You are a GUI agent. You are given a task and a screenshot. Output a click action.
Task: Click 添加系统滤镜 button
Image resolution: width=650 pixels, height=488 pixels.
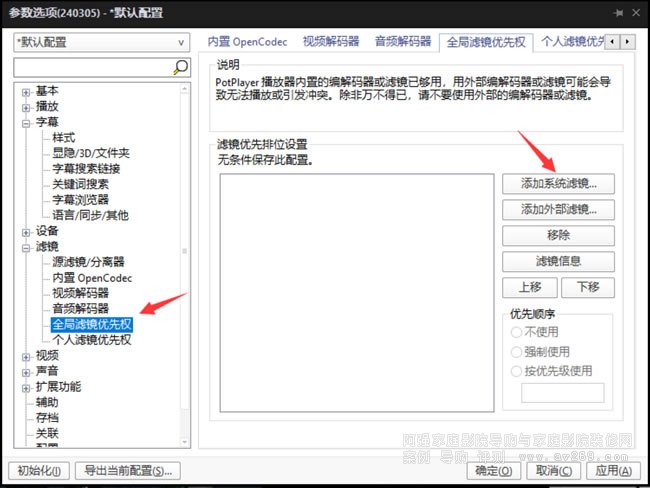[x=558, y=184]
